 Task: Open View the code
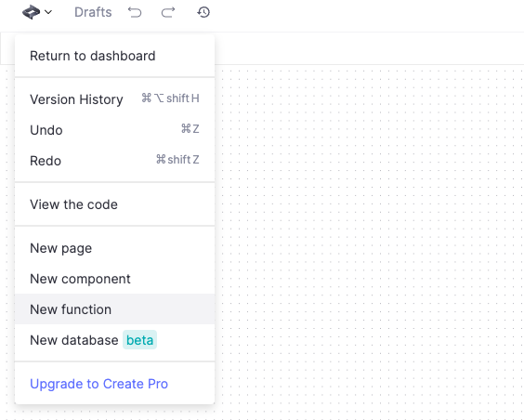(114, 204)
